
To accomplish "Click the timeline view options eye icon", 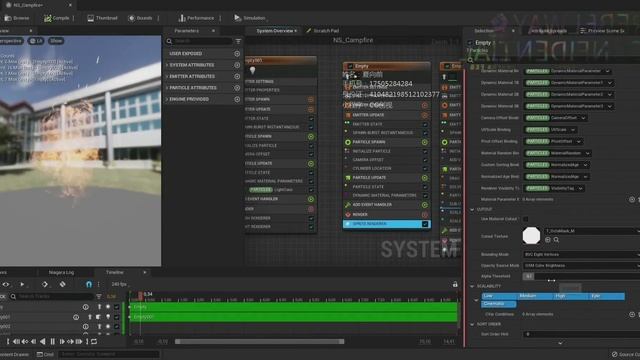I will point(6,284).
